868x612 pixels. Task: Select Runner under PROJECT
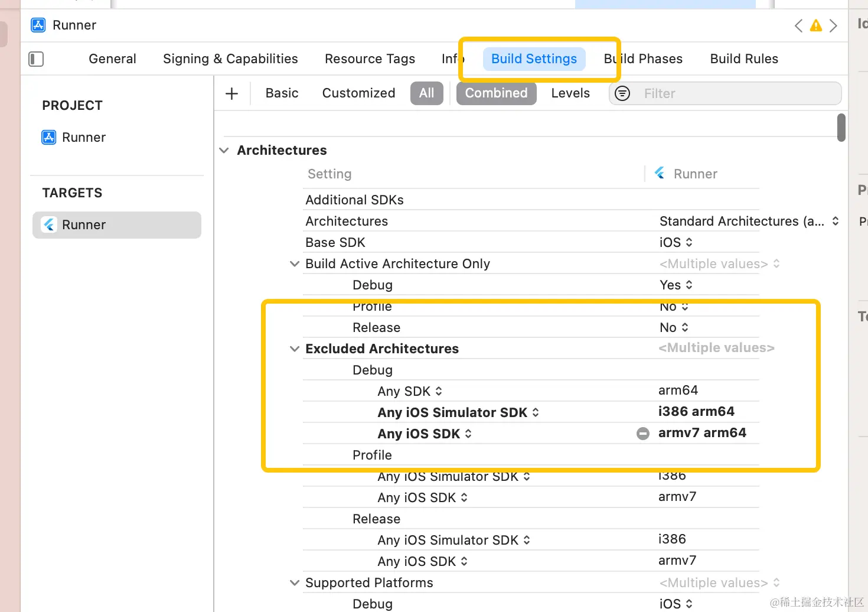[x=74, y=138]
